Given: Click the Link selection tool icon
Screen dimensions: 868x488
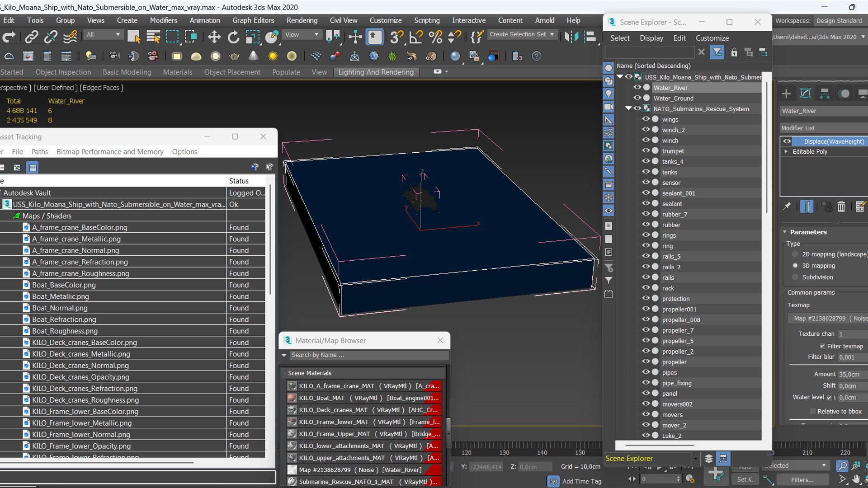Looking at the screenshot, I should (x=31, y=37).
